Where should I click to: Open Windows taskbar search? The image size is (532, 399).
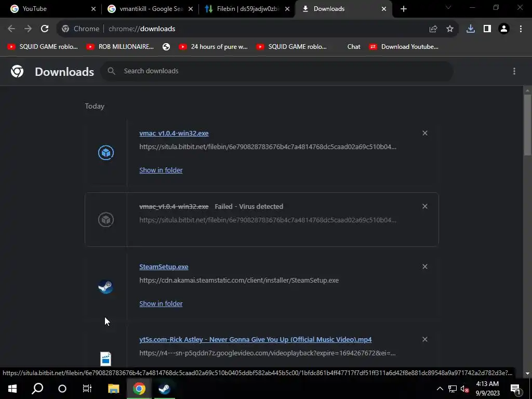(x=37, y=389)
